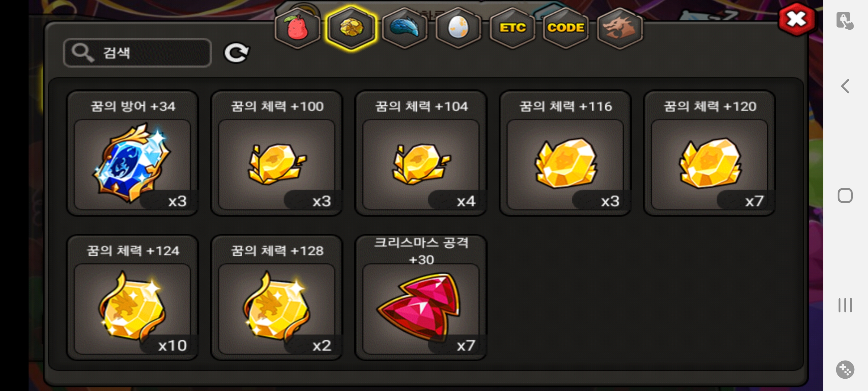This screenshot has height=391, width=868.
Task: Select the 꿈의 체력 +100 gem
Action: (277, 153)
